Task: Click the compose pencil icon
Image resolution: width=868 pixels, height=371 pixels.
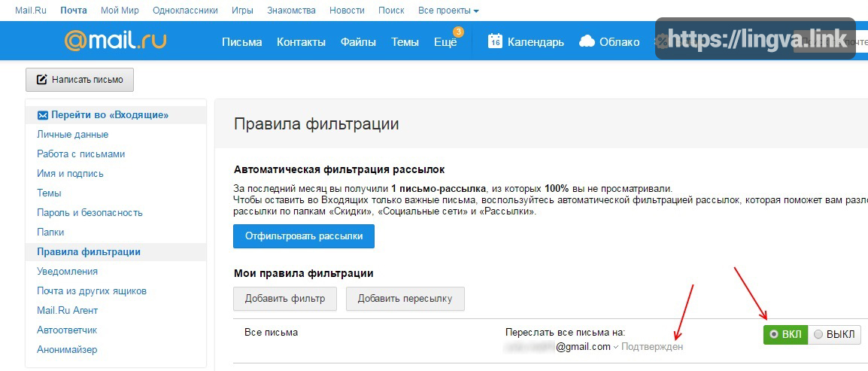Action: pos(41,80)
